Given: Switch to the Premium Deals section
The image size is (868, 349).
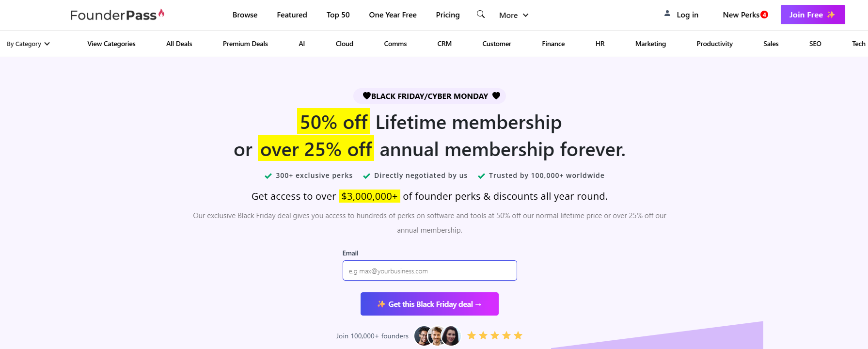Looking at the screenshot, I should (245, 44).
